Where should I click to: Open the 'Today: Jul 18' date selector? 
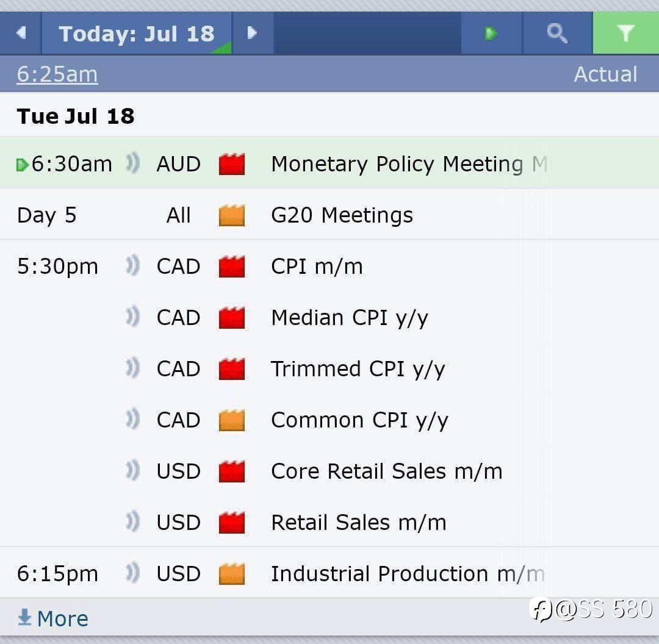pos(137,33)
